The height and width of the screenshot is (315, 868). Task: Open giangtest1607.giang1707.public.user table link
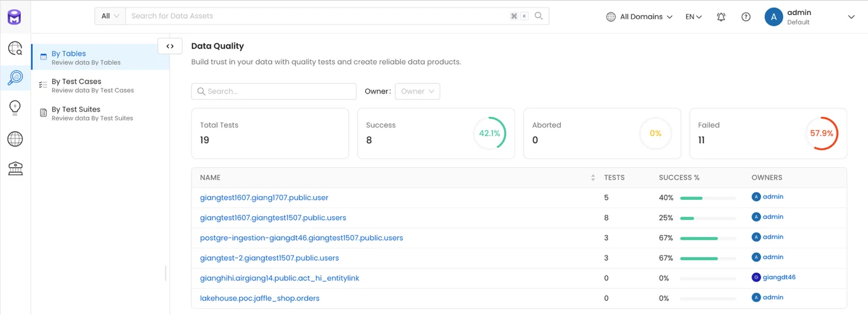point(264,197)
